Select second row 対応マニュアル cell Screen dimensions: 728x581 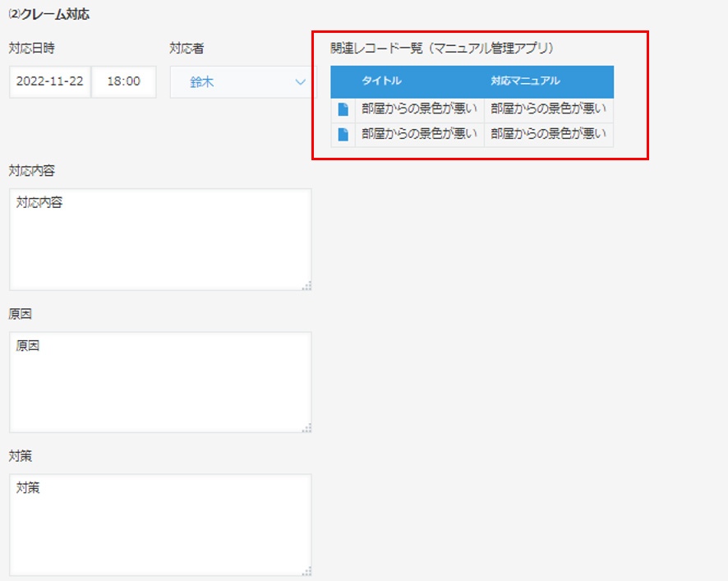[x=549, y=134]
